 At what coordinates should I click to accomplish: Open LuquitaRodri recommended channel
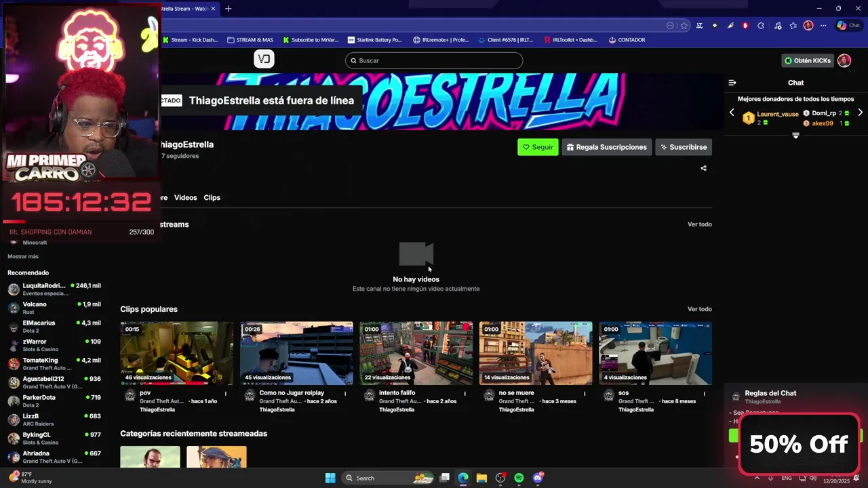pos(54,289)
